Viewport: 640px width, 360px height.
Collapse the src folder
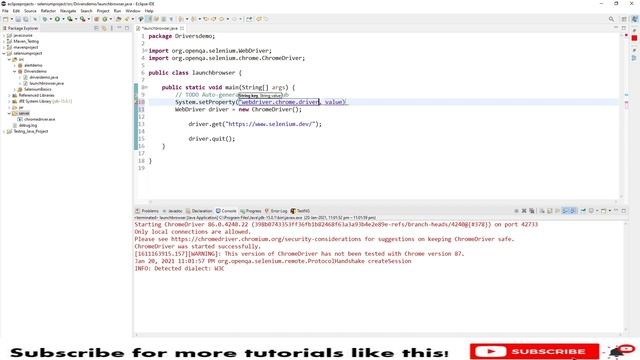pyautogui.click(x=9, y=60)
